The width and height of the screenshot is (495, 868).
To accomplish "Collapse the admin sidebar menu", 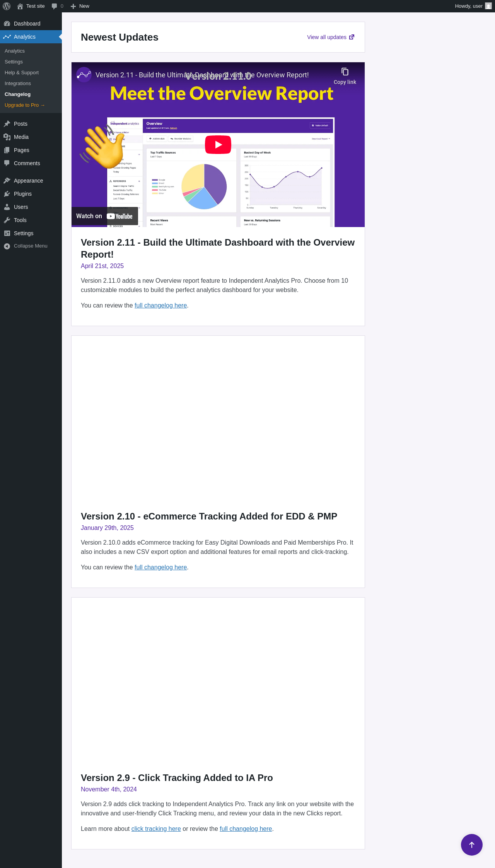I will (31, 246).
